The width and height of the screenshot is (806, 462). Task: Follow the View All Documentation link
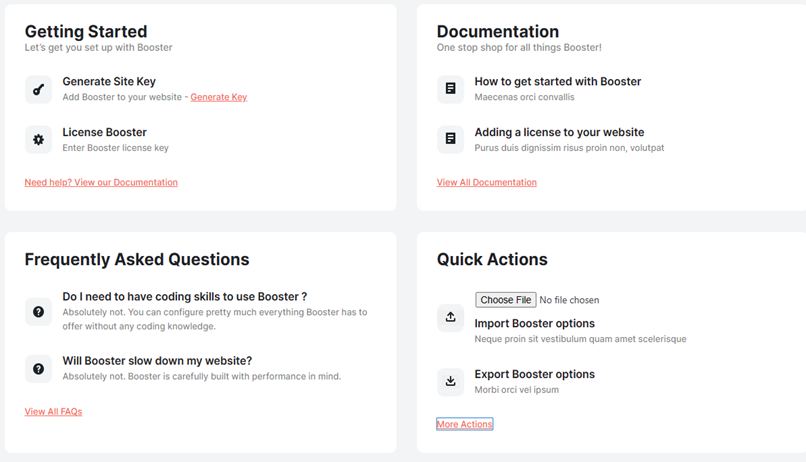coord(487,182)
